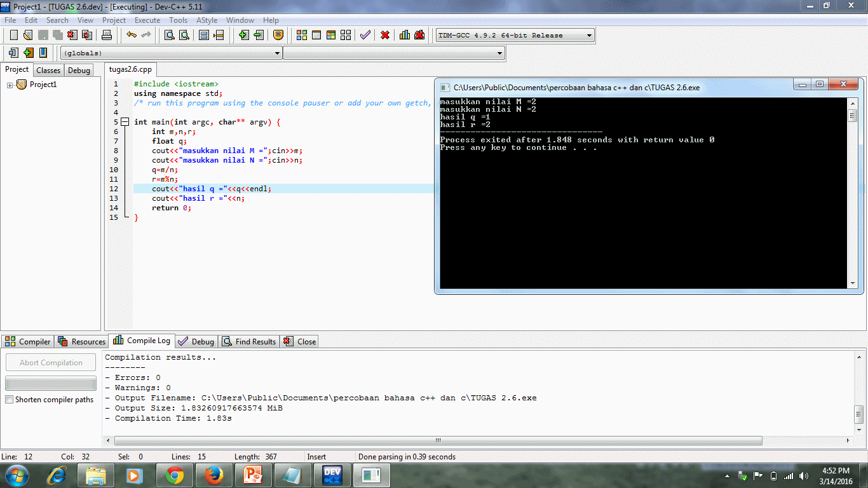Open the Tools menu
The width and height of the screenshot is (868, 488).
point(179,20)
